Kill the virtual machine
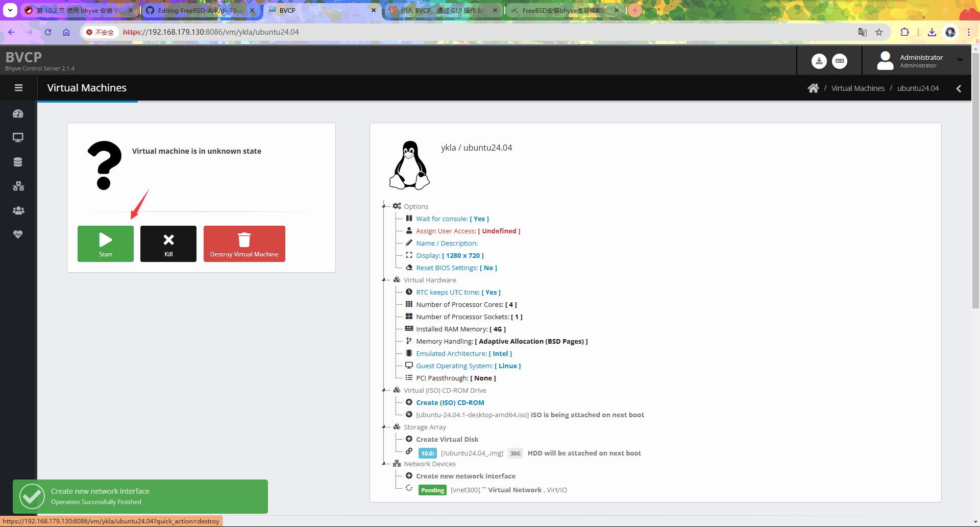 (168, 244)
